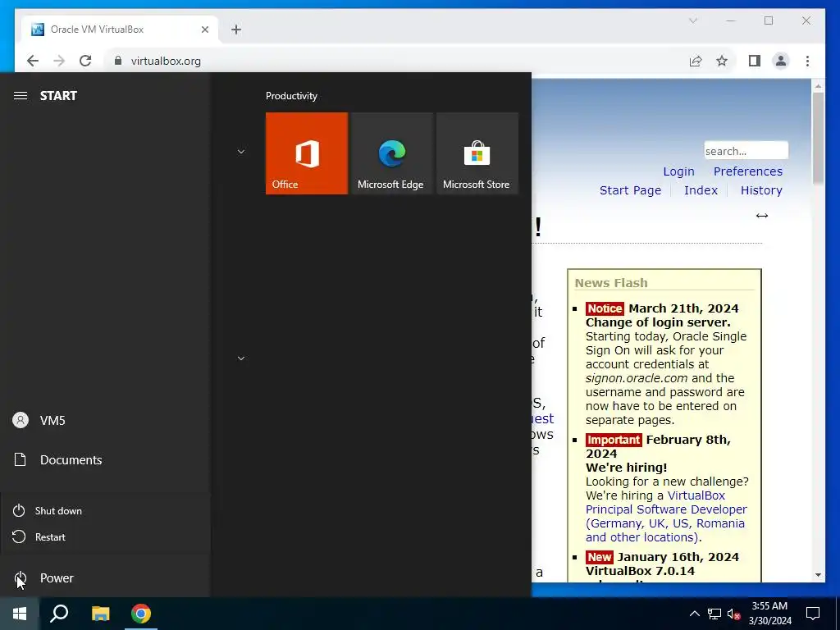Open Chrome three-dot menu

[807, 61]
